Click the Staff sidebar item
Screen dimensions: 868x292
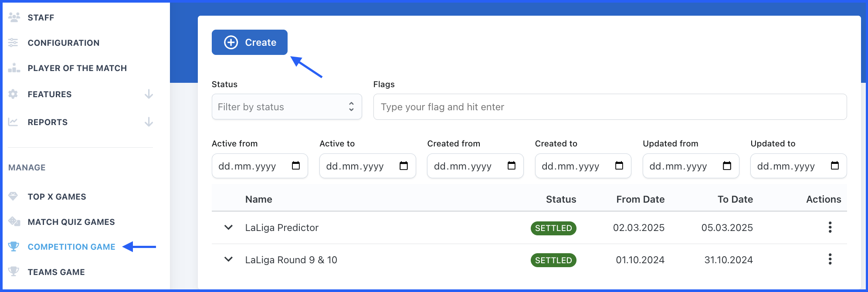point(41,17)
